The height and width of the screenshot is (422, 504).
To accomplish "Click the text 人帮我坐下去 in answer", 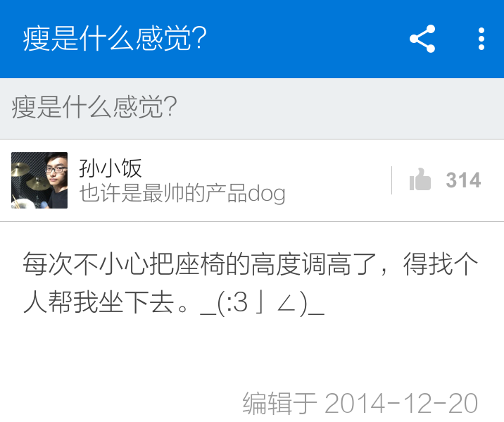I will (x=99, y=303).
